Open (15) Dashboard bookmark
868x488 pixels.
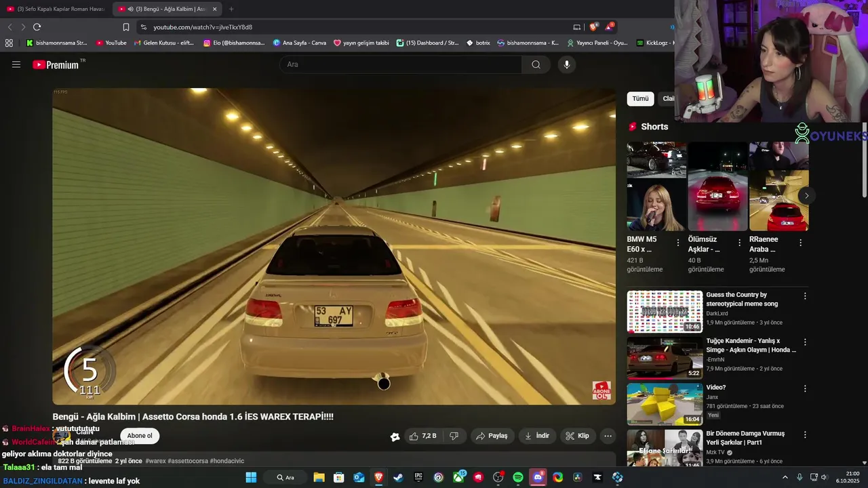pyautogui.click(x=427, y=43)
